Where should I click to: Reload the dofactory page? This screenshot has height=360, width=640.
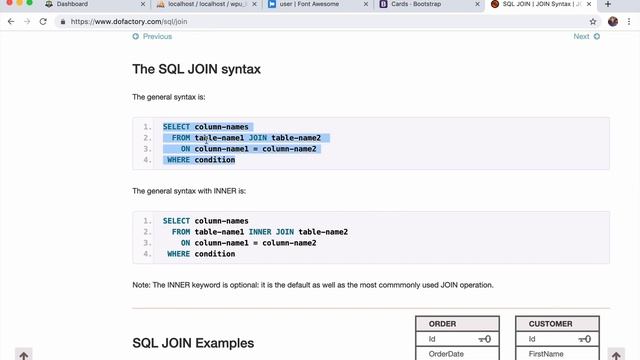coord(43,22)
